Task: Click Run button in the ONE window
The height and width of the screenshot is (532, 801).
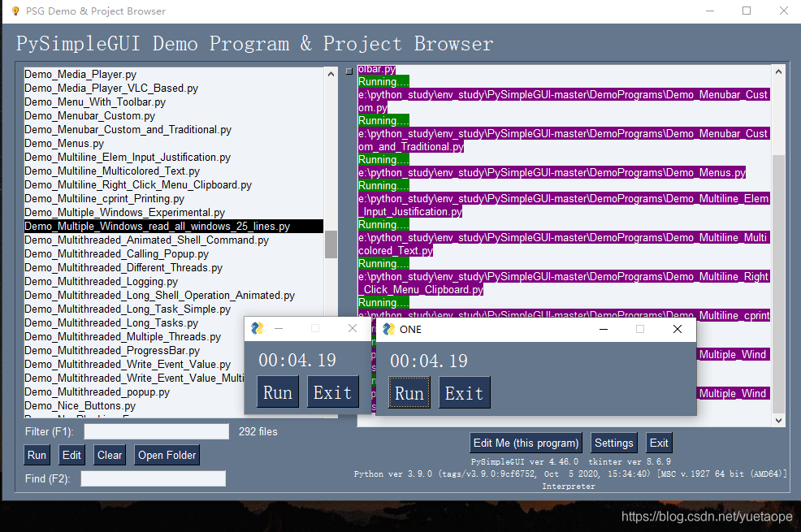Action: (409, 393)
